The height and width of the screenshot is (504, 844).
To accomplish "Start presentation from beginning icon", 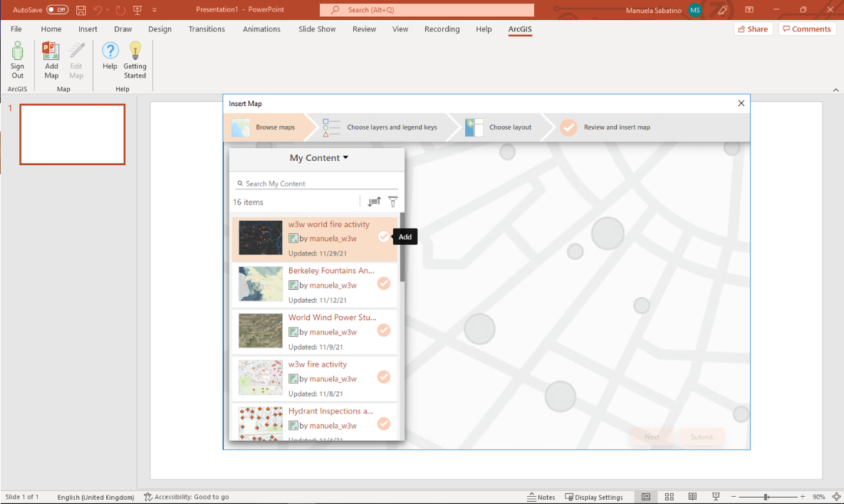I will (138, 10).
